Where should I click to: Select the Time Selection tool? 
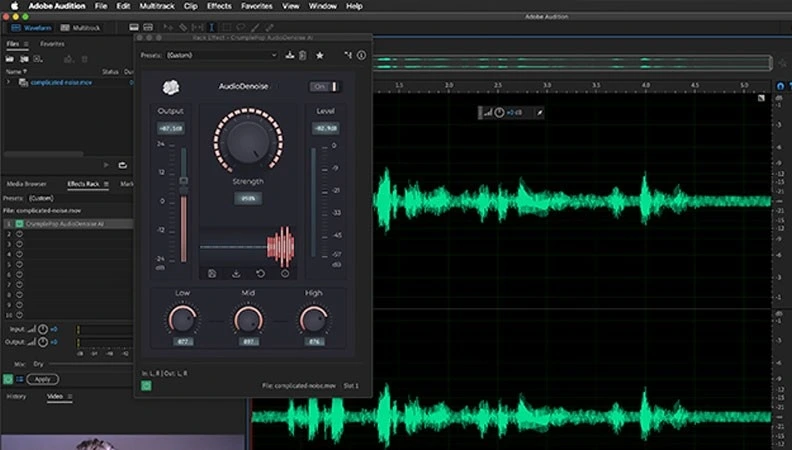coord(212,27)
